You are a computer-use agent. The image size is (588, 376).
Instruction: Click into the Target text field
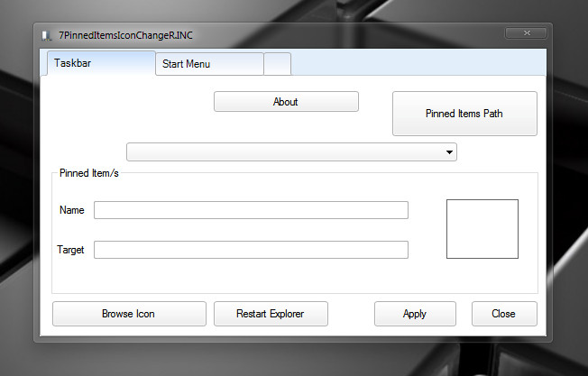point(251,250)
